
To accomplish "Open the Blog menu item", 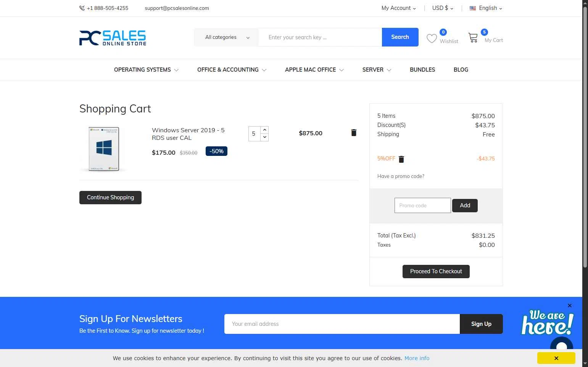I will coord(461,70).
